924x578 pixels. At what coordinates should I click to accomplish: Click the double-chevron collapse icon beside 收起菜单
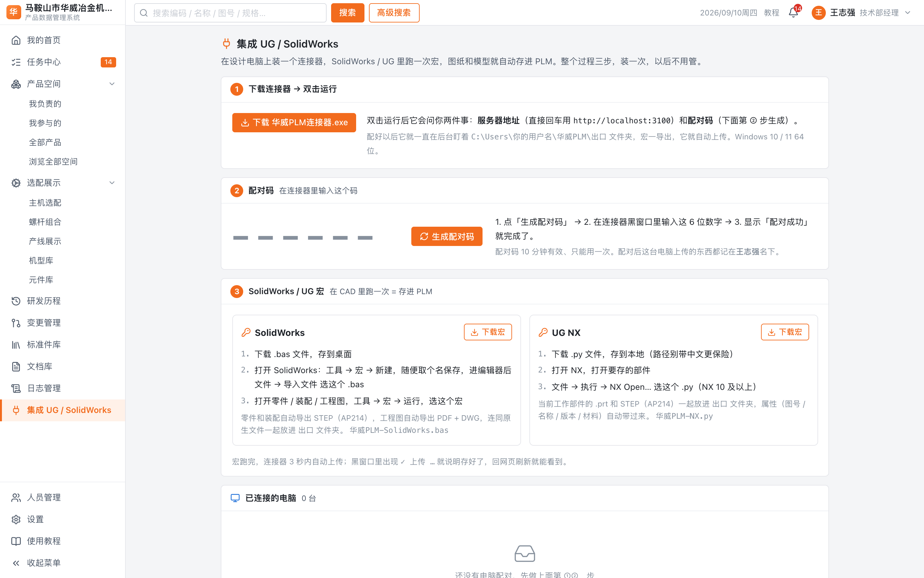pos(16,563)
